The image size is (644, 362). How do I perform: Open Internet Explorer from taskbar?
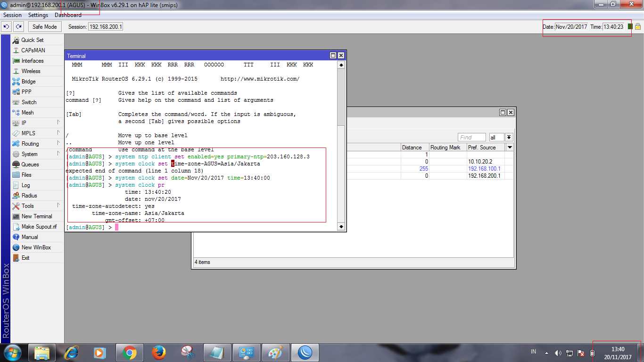tap(71, 353)
